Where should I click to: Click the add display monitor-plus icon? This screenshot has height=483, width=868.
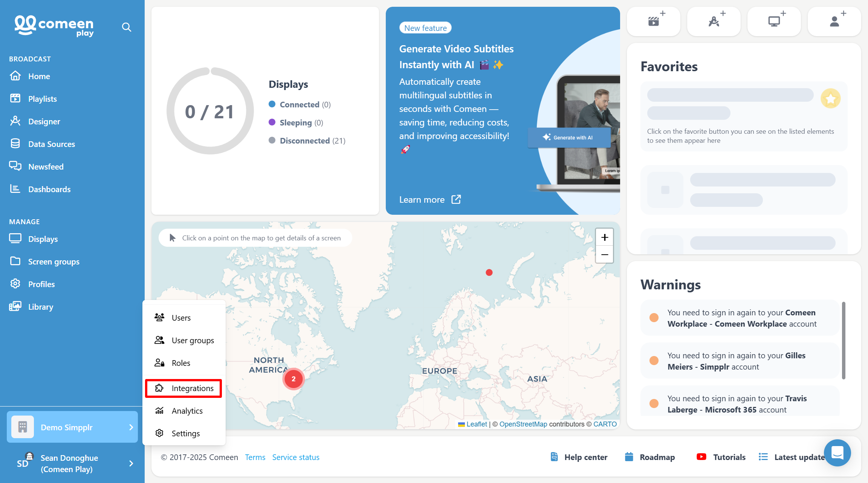[774, 21]
